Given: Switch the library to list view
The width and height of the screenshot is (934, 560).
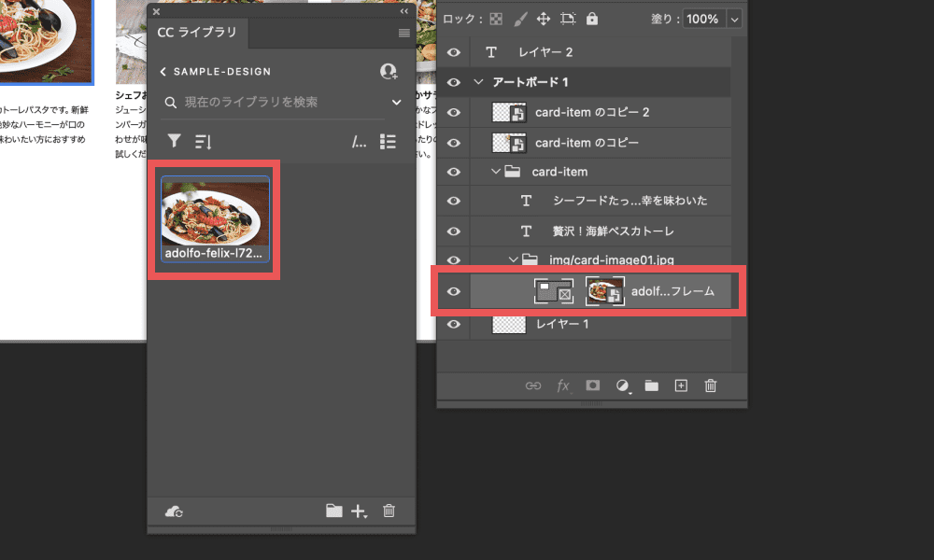Looking at the screenshot, I should pyautogui.click(x=389, y=142).
